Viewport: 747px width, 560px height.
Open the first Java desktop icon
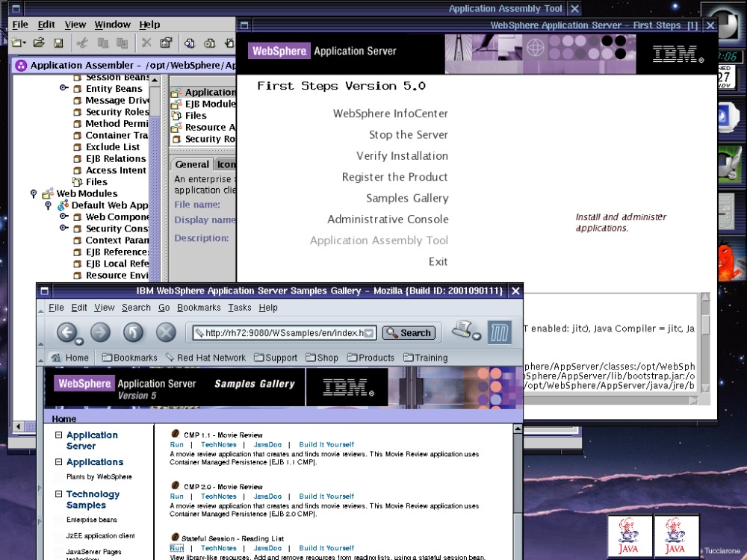629,535
